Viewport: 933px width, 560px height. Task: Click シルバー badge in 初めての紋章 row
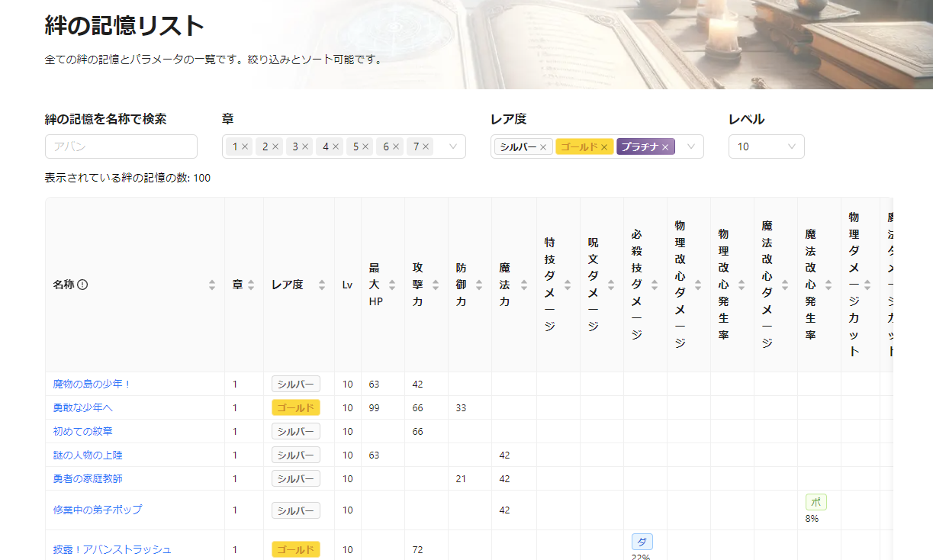point(296,431)
